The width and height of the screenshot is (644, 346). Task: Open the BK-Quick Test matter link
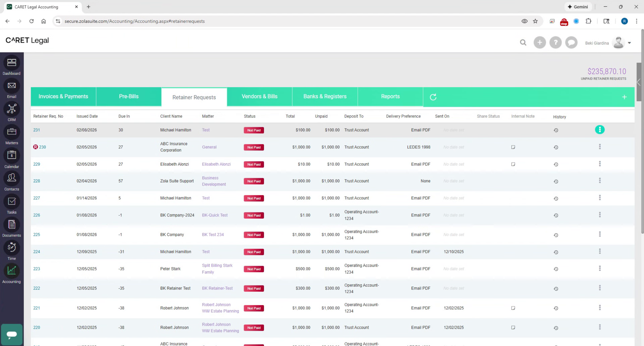[x=215, y=215]
